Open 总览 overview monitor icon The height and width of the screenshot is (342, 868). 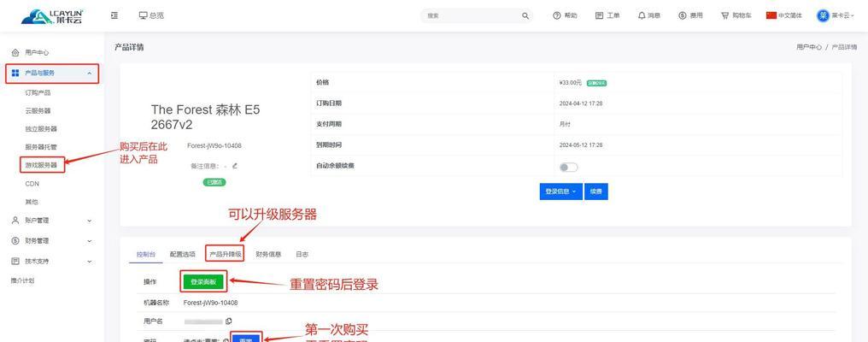click(x=144, y=15)
